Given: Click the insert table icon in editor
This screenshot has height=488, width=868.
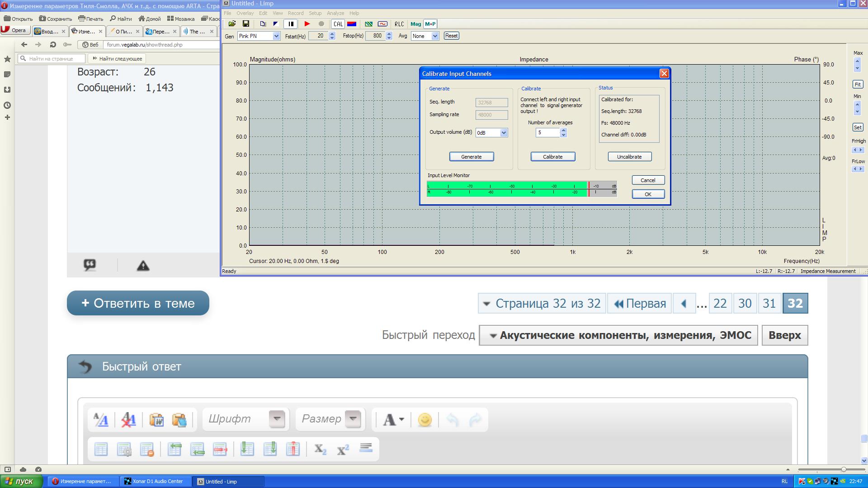Looking at the screenshot, I should pos(101,449).
